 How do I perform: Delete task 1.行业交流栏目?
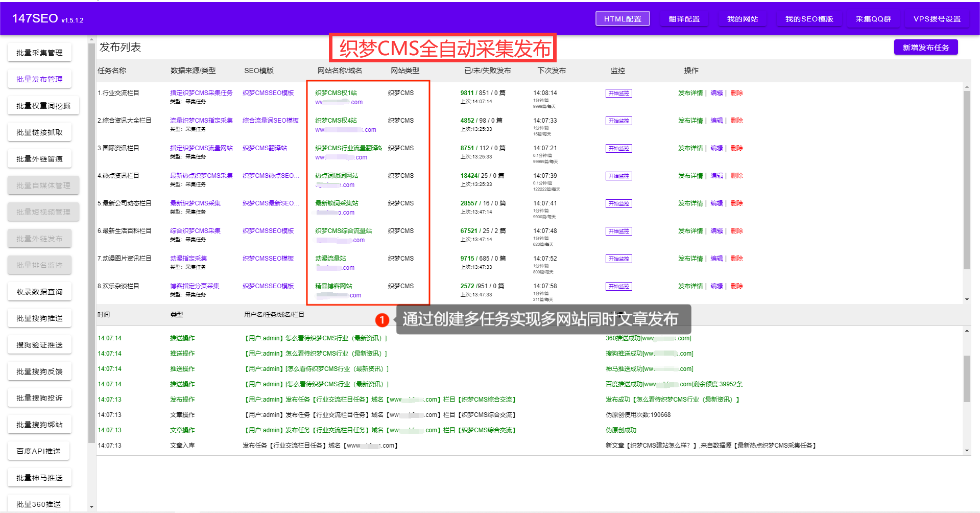point(736,93)
